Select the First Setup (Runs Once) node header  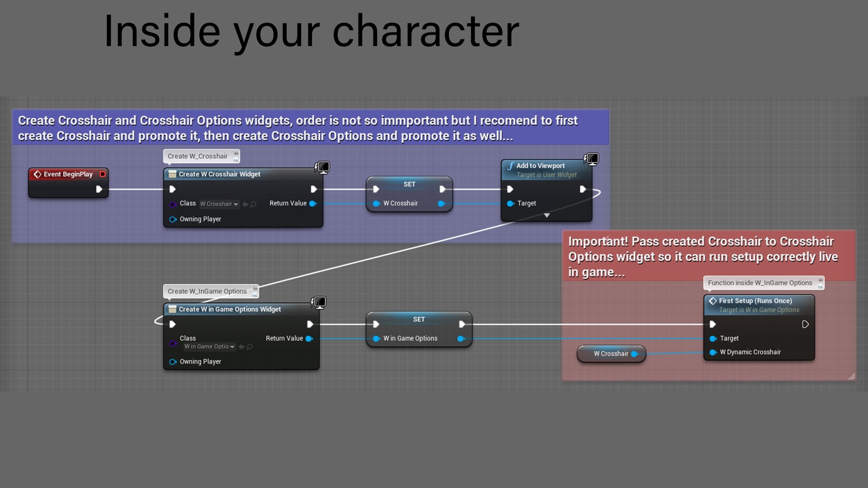tap(759, 305)
